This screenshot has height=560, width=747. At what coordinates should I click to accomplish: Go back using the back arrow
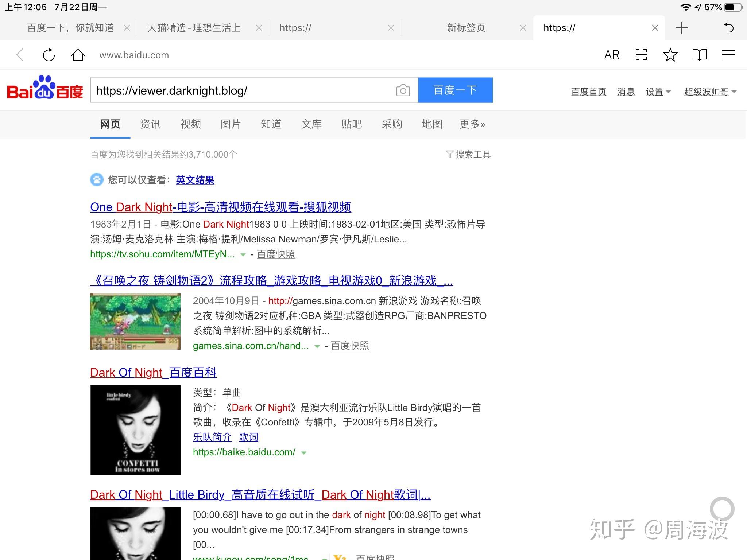(20, 55)
